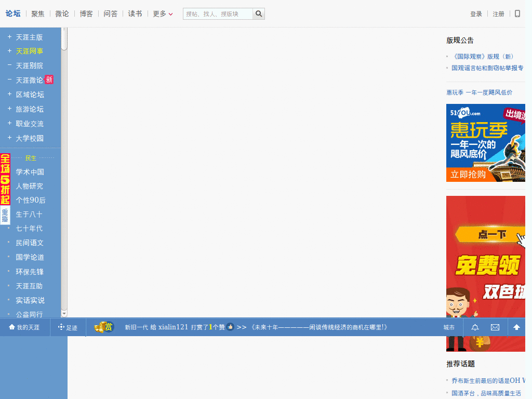
Task: Switch to 聚焦 tab
Action: tap(37, 14)
